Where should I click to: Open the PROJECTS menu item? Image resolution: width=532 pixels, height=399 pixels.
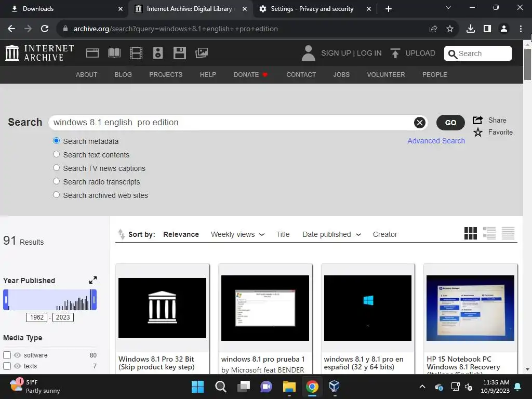[166, 75]
